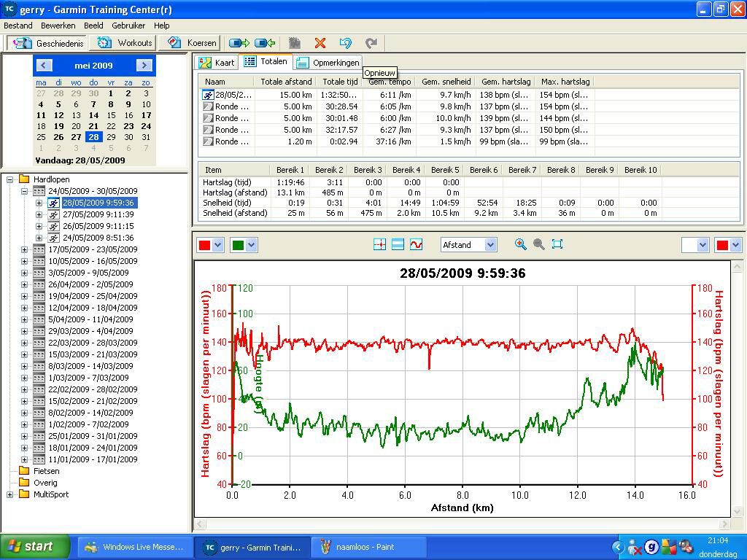Viewport: 747px width, 560px height.
Task: Click the horizontal scrollbar below the chart
Action: (462, 524)
